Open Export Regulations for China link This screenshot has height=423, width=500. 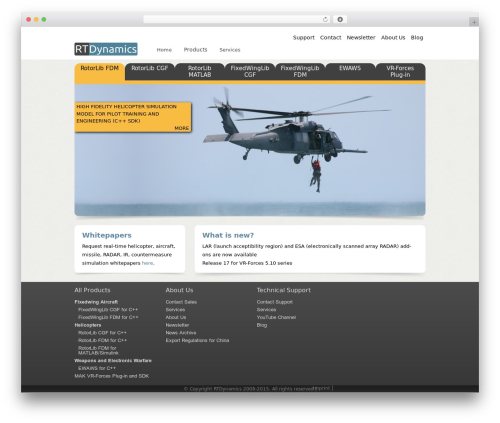(197, 340)
